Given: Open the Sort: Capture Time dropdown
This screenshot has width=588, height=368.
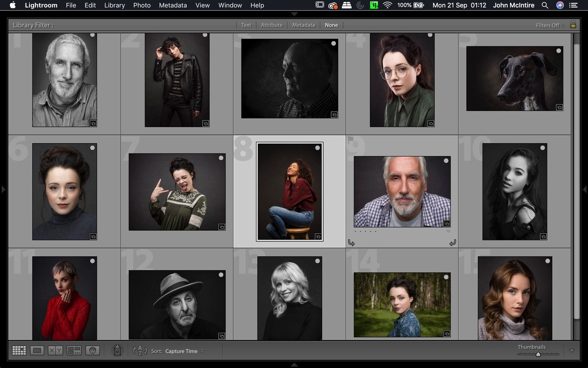Looking at the screenshot, I should click(181, 351).
